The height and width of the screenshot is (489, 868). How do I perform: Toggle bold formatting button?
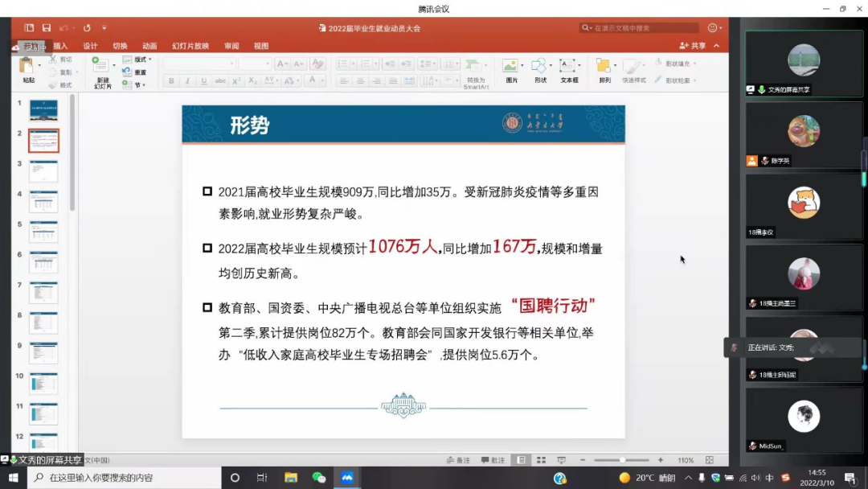171,81
